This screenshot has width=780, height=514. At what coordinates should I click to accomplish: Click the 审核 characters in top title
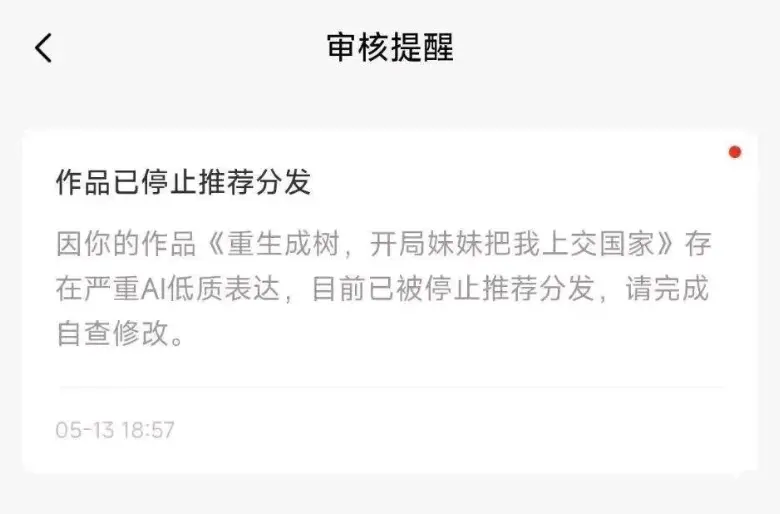358,48
